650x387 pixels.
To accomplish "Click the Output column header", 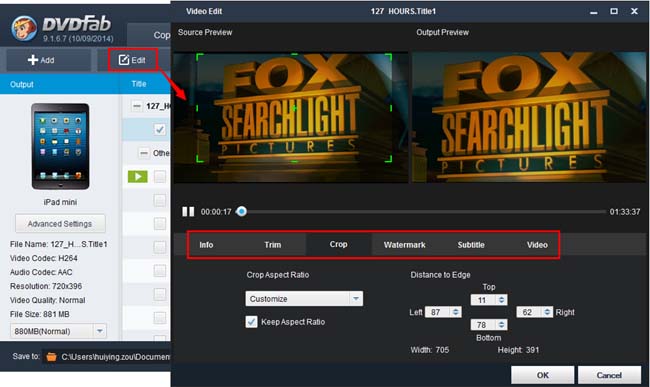I will pos(22,85).
